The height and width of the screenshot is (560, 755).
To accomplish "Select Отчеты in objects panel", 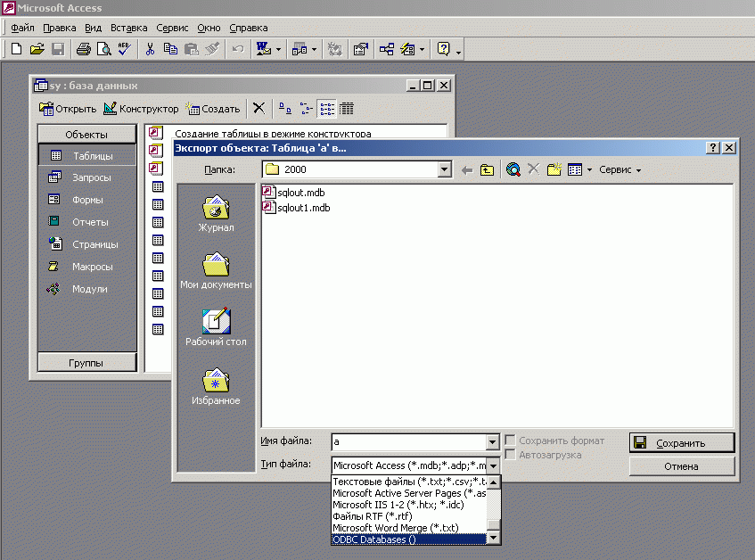I will pyautogui.click(x=86, y=222).
